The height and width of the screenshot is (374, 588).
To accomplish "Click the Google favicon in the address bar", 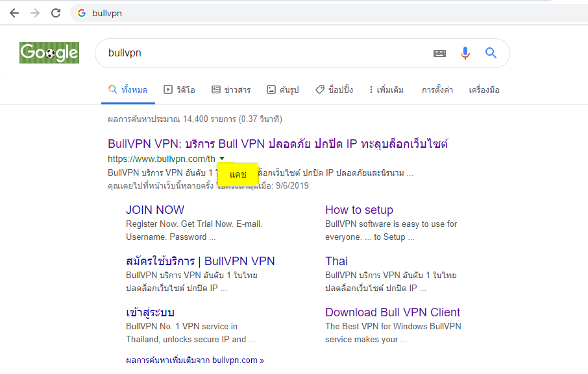I will (81, 13).
